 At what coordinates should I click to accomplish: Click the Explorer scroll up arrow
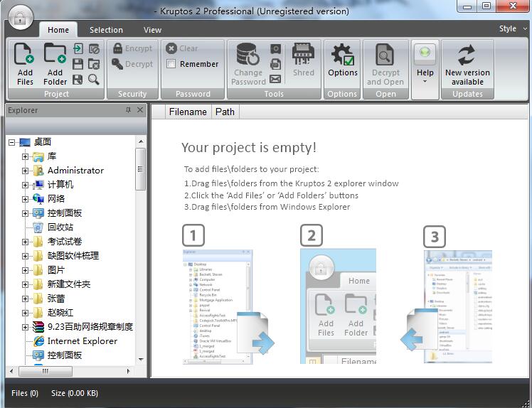141,141
